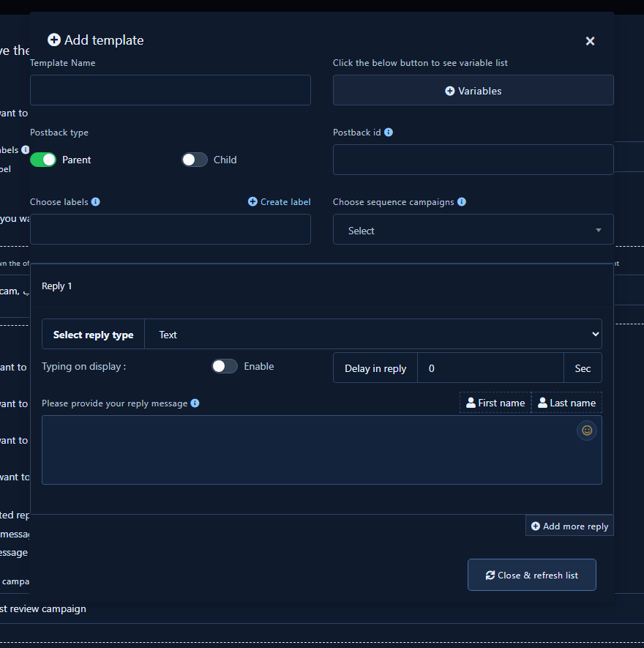
Task: Click the Create label link
Action: 280,201
